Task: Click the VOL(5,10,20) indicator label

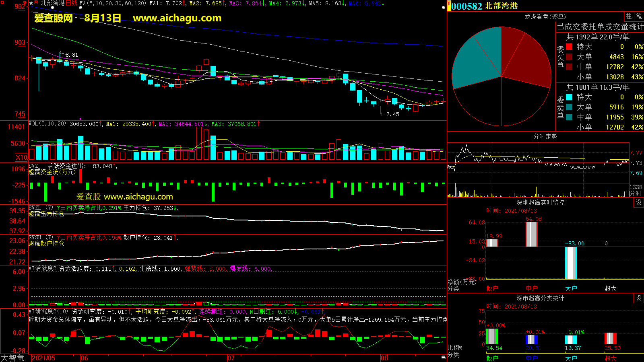Action: [47, 124]
